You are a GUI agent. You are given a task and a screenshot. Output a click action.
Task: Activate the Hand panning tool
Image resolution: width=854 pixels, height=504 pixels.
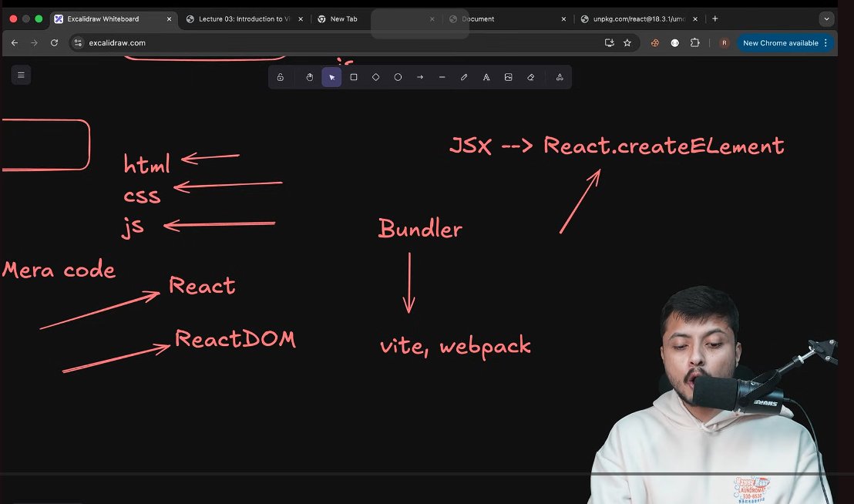pos(309,77)
